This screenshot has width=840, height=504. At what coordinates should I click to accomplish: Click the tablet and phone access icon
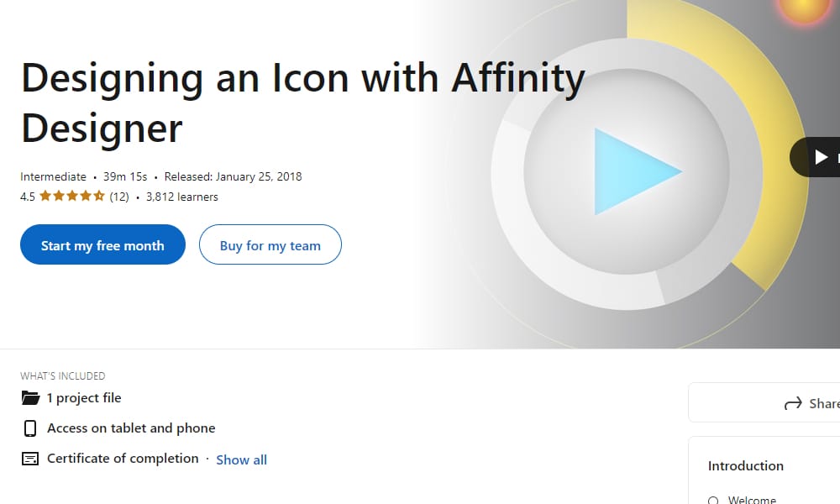pyautogui.click(x=30, y=428)
